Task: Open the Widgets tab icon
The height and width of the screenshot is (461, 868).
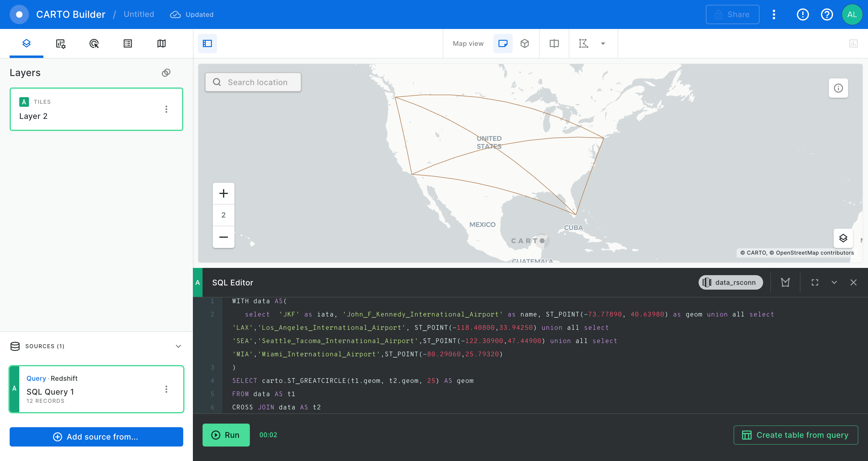Action: [x=60, y=43]
